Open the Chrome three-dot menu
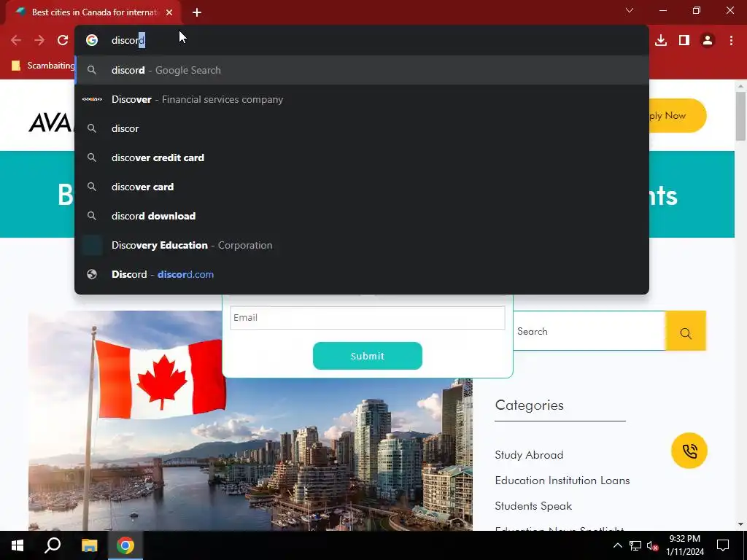747x560 pixels. pyautogui.click(x=731, y=41)
